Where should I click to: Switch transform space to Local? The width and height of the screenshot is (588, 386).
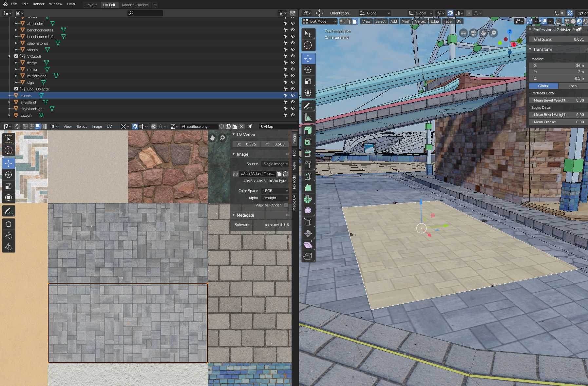tap(573, 86)
